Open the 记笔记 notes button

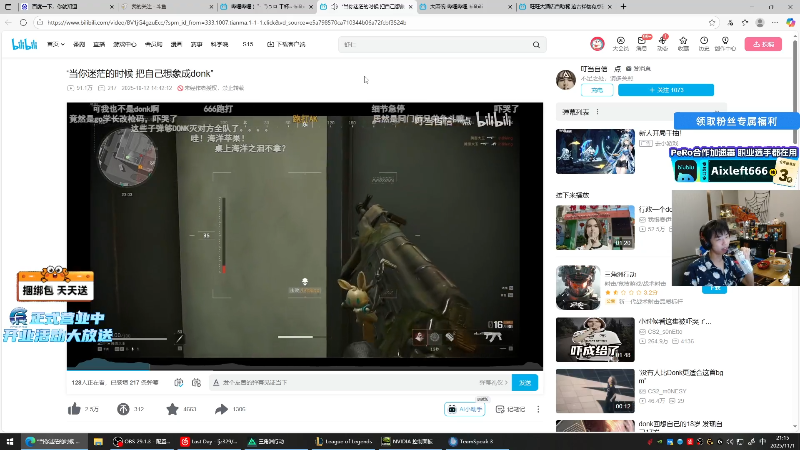[x=510, y=409]
